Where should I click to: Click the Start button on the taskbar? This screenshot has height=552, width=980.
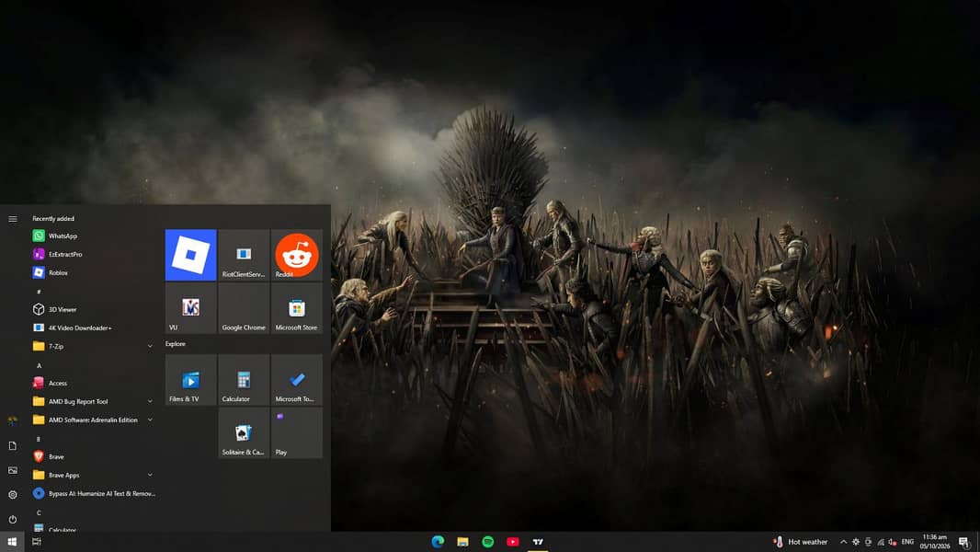pyautogui.click(x=12, y=542)
